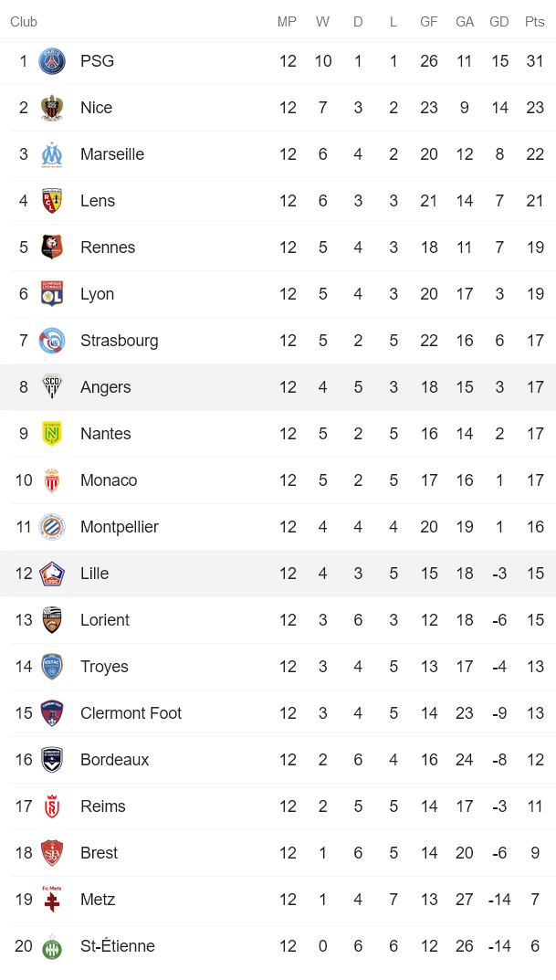Click the Club column header

[x=24, y=22]
